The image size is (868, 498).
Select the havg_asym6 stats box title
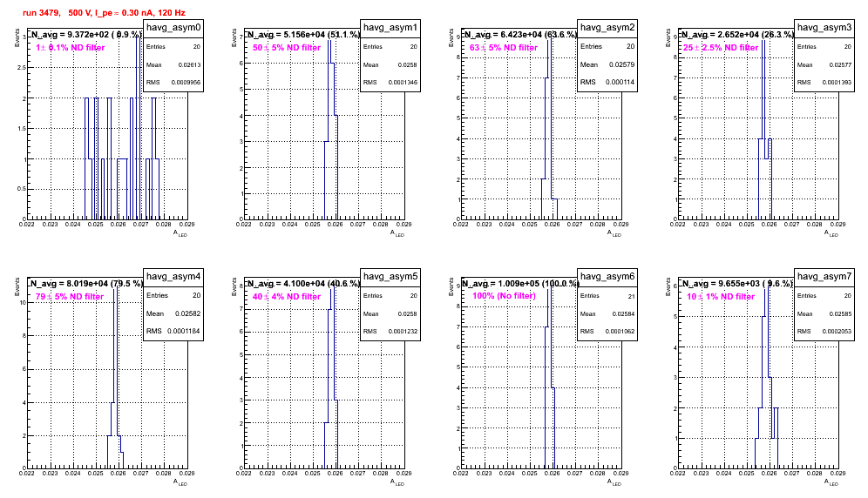pyautogui.click(x=607, y=276)
